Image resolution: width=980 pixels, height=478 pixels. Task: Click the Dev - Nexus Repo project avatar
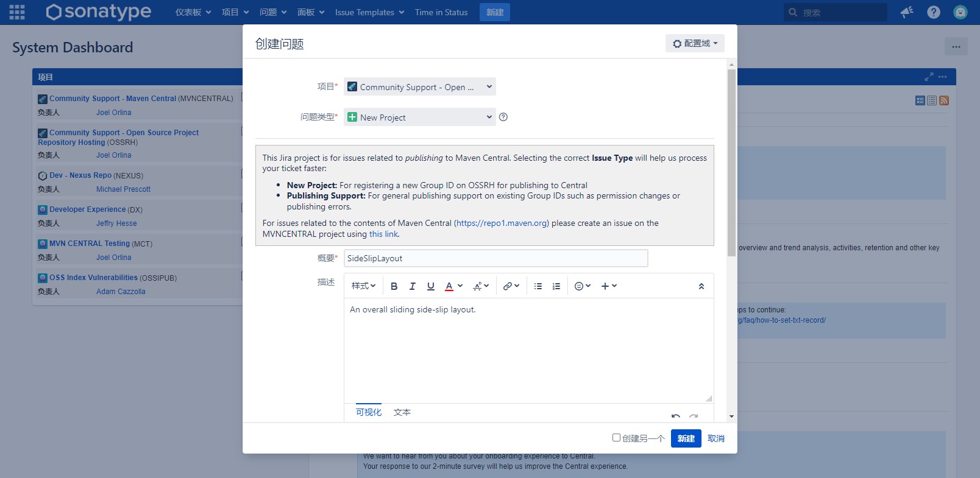tap(43, 176)
